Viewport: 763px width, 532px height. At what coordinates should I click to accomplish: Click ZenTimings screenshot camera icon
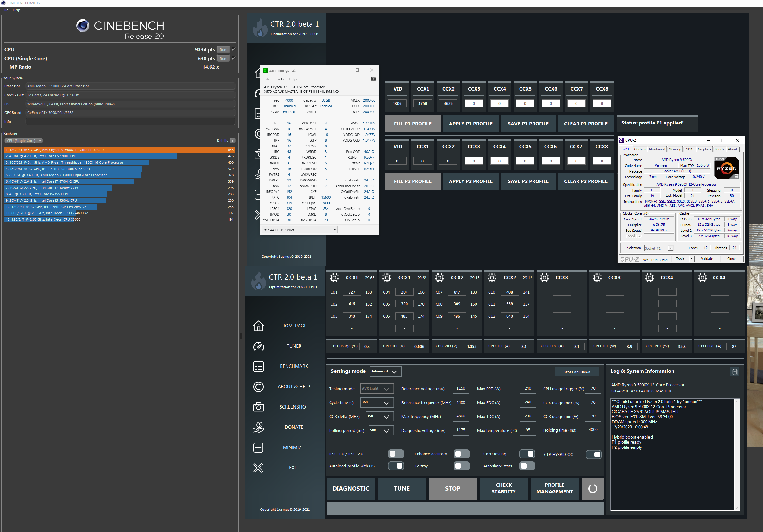pos(373,79)
